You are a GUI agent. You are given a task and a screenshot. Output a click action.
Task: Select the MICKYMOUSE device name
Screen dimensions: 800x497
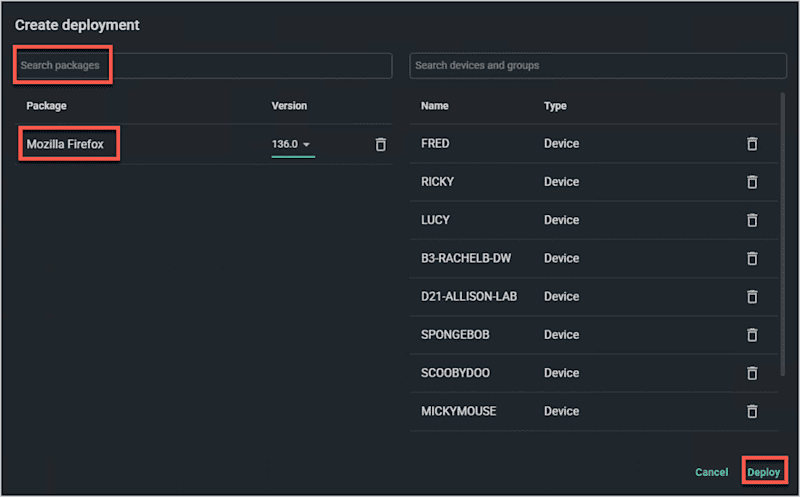[x=458, y=411]
